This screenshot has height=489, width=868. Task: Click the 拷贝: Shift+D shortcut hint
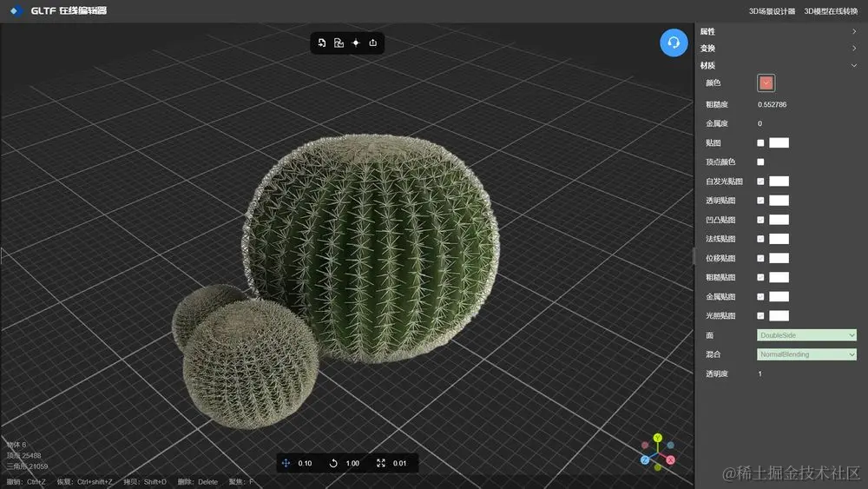[145, 482]
